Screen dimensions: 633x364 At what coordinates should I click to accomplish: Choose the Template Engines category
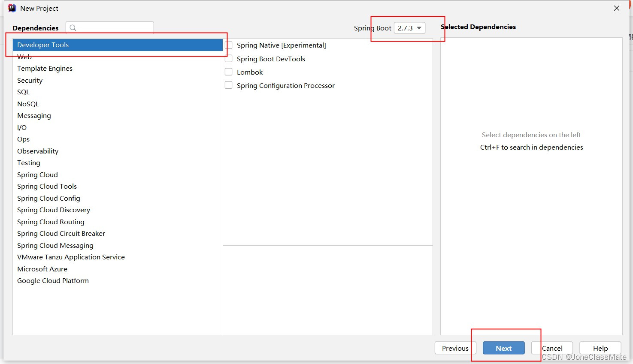pyautogui.click(x=118, y=68)
